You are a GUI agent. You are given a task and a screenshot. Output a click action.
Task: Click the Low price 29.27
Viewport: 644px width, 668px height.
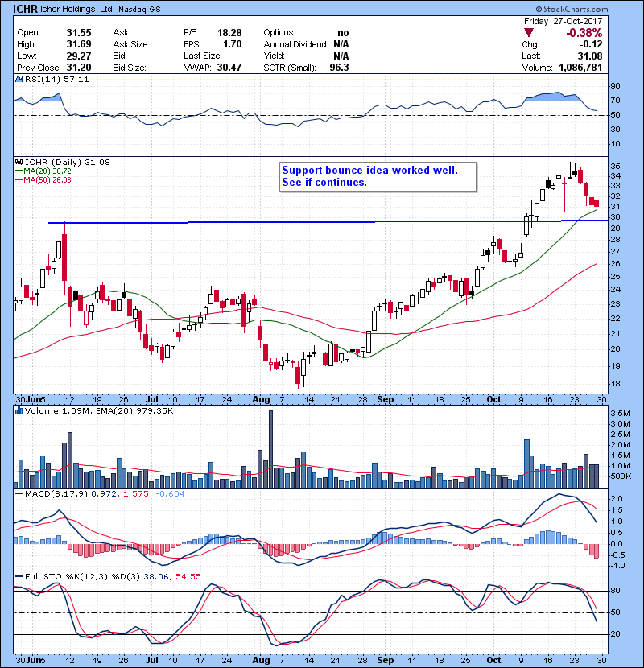pyautogui.click(x=79, y=56)
